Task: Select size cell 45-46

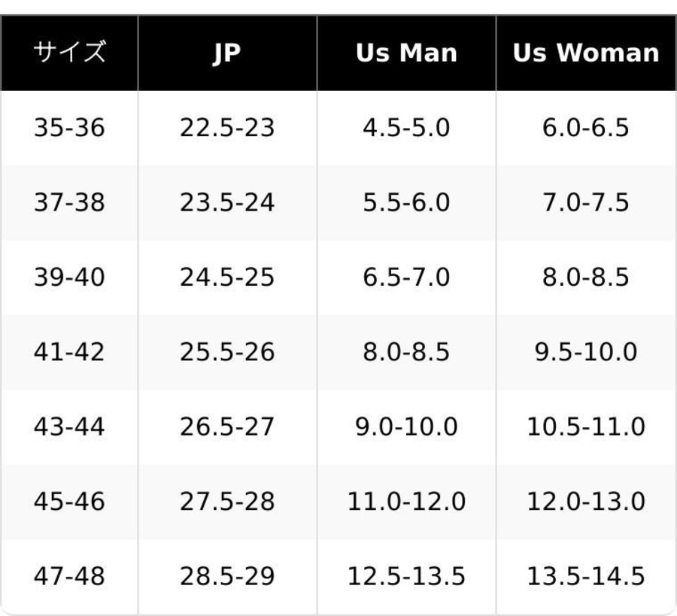Action: (69, 502)
